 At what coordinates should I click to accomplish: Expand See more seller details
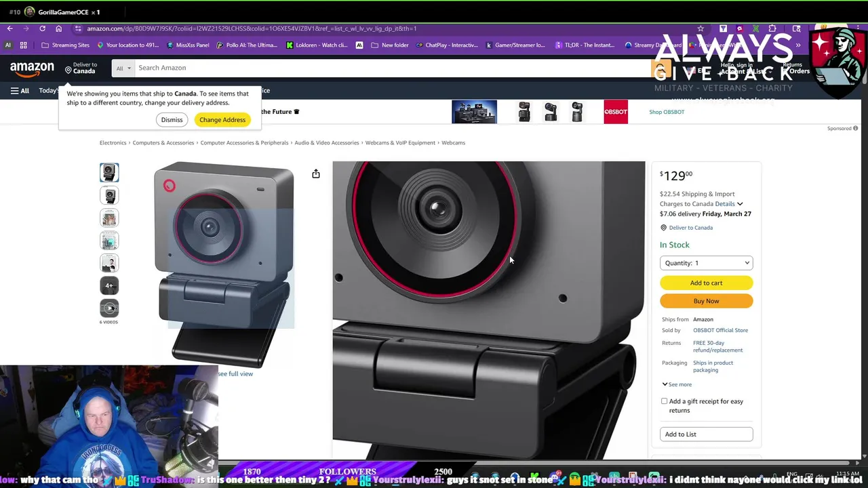(677, 384)
